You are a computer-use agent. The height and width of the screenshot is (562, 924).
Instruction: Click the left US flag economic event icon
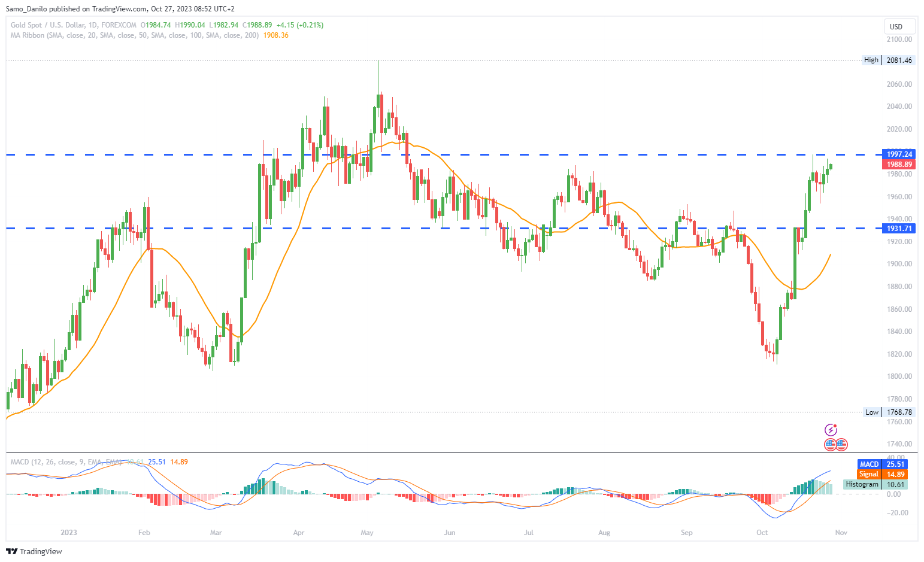click(x=830, y=444)
